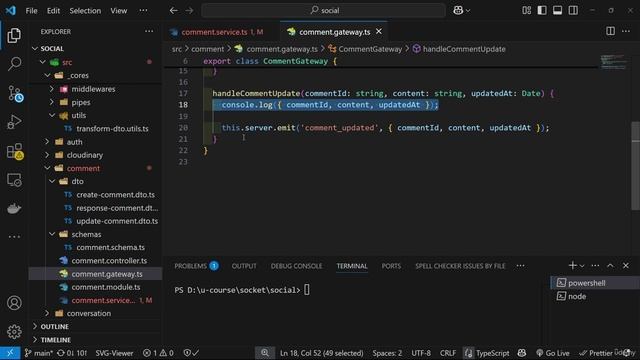Select the node terminal instance

click(595, 296)
